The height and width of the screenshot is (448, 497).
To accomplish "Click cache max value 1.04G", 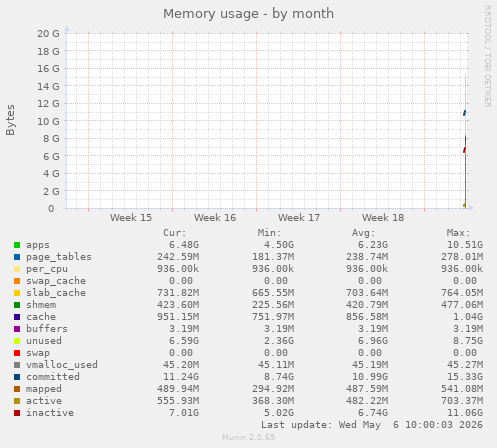I will pos(468,317).
